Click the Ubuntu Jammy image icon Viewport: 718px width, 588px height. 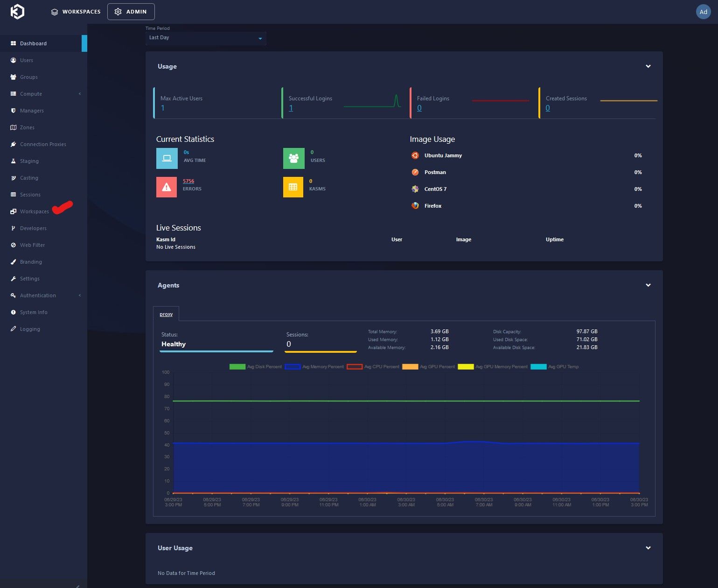415,155
